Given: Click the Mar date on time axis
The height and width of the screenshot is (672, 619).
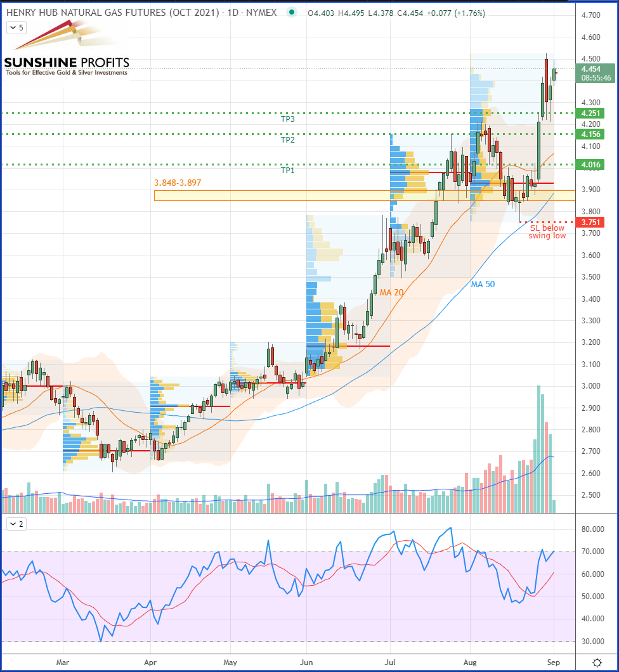Looking at the screenshot, I should pyautogui.click(x=63, y=662).
